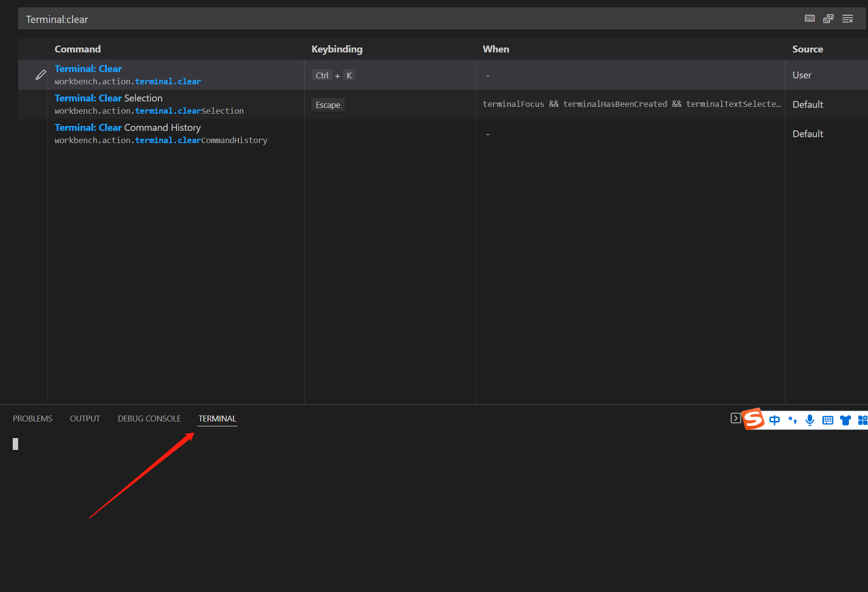Toggle Chinese/English mode on Sogou 中 icon
This screenshot has width=868, height=592.
click(x=775, y=420)
